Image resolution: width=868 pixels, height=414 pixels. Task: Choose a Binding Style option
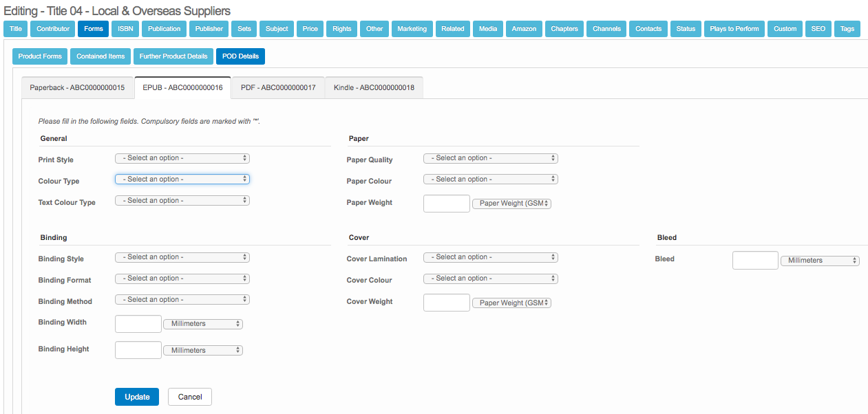(182, 257)
